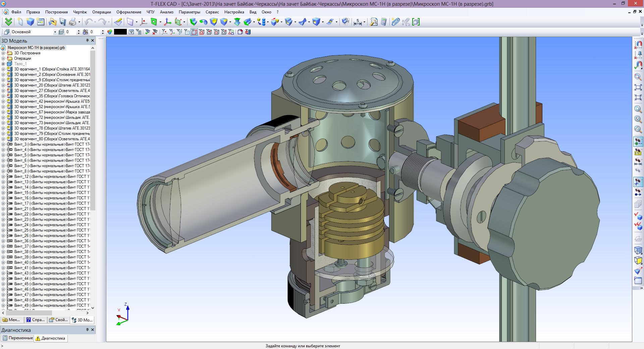Select the rotation operation torus icon
The height and width of the screenshot is (349, 644).
click(x=203, y=22)
